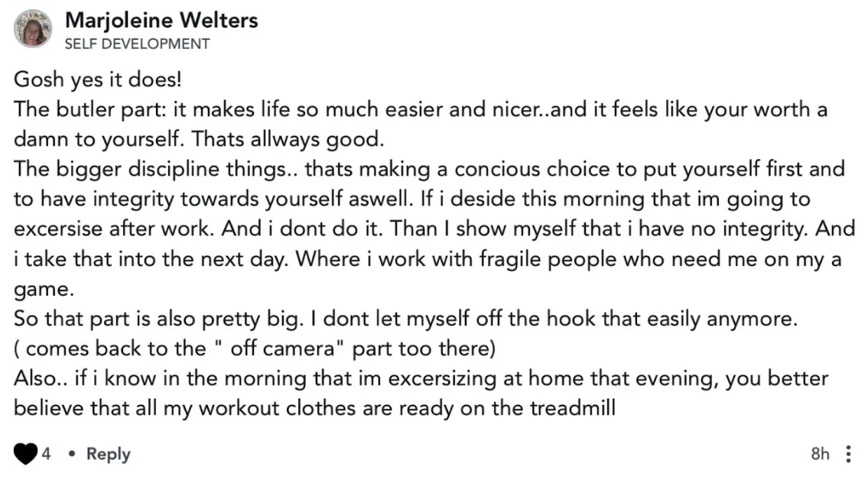Open Marjoleine Welters' profile by name
868x489 pixels.
(x=161, y=21)
